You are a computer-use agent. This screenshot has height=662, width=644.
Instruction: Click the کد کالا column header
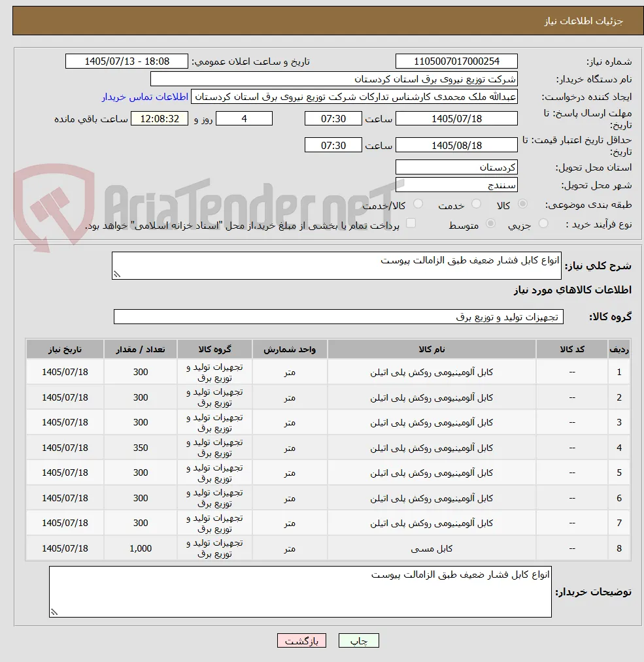tap(572, 349)
